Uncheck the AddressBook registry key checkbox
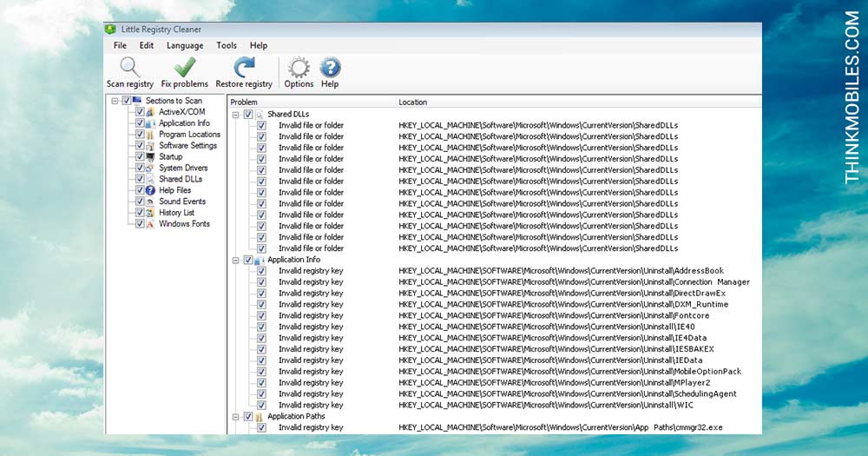 click(261, 271)
